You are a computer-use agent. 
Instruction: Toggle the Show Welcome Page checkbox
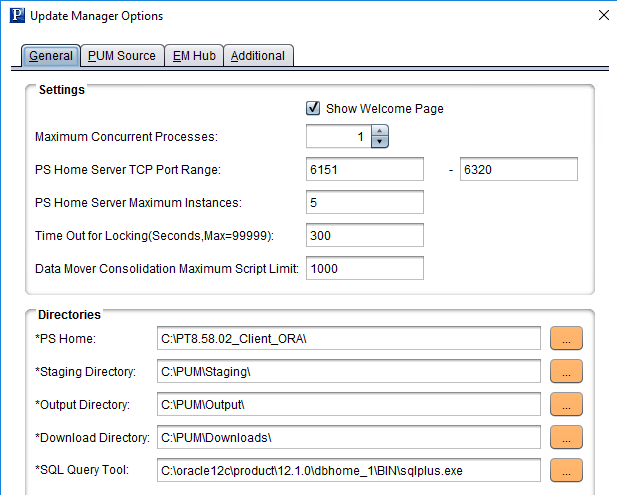click(x=313, y=108)
